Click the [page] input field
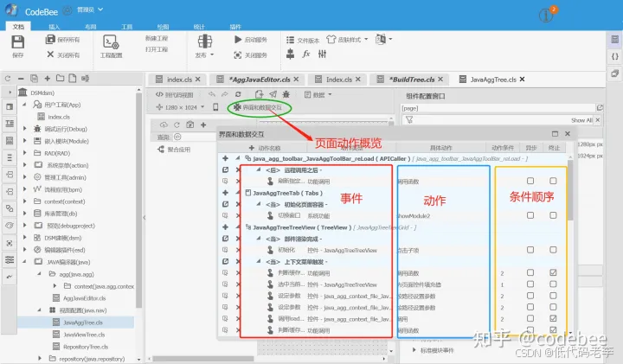This screenshot has width=623, height=364. click(498, 108)
